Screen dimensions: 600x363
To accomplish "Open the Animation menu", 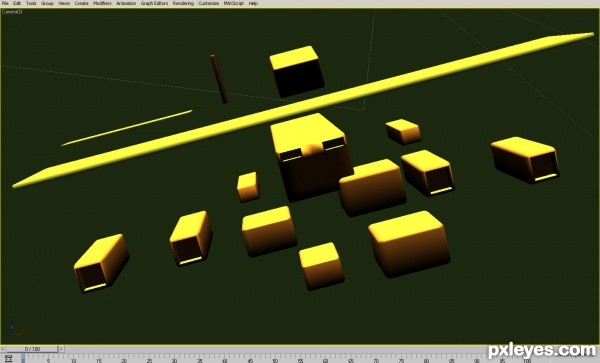I will coord(126,3).
